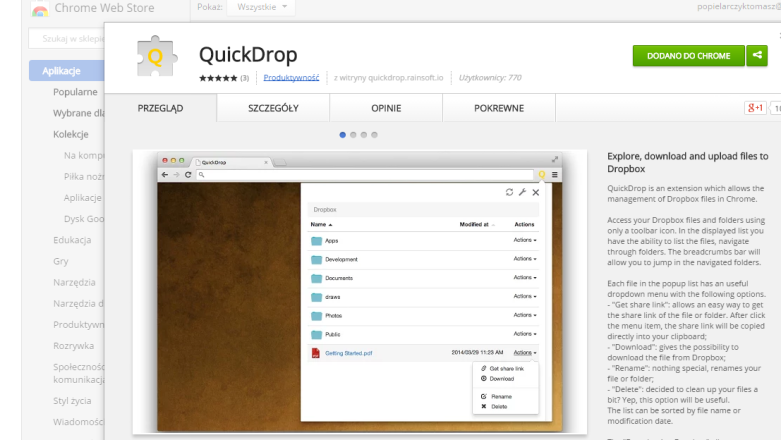Screen dimensions: 781x440
Task: Click the store search field
Action: pyautogui.click(x=67, y=38)
